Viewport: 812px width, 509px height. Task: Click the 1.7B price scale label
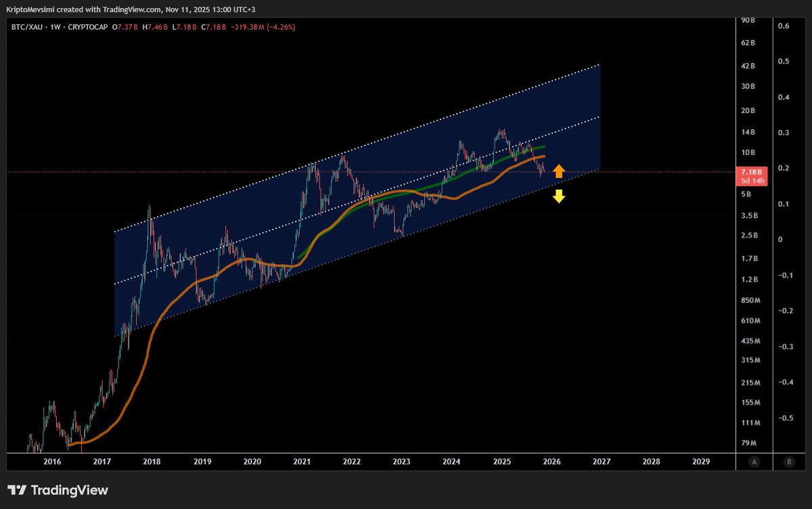pyautogui.click(x=749, y=259)
